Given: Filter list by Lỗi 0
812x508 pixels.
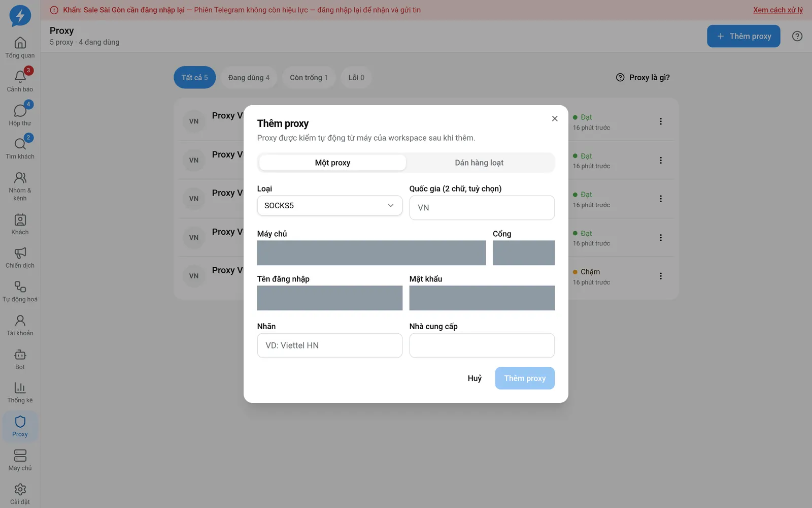Looking at the screenshot, I should pos(356,78).
